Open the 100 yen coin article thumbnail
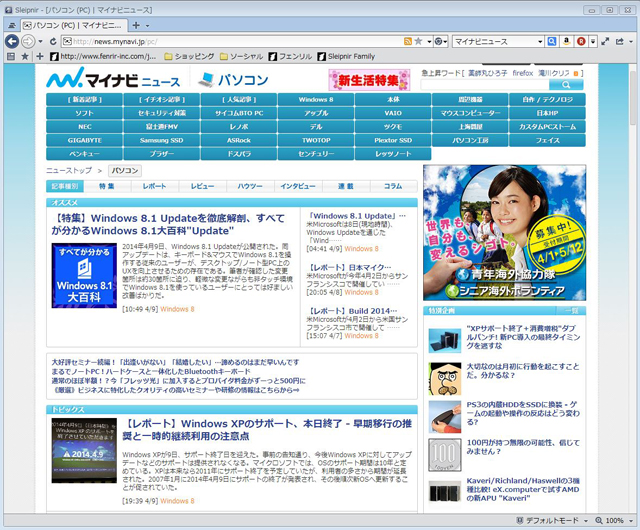This screenshot has height=530, width=640. click(445, 455)
